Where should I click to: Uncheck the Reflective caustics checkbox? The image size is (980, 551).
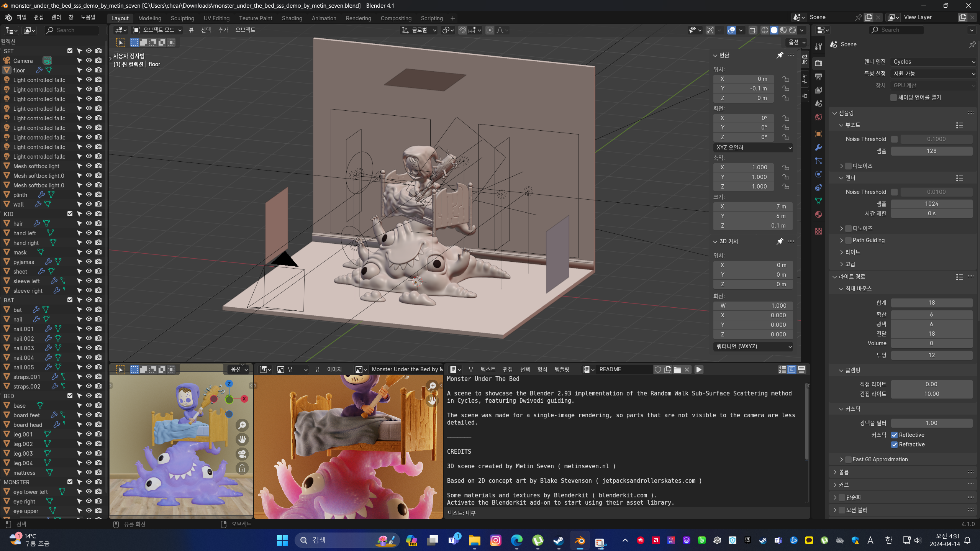[x=895, y=435]
